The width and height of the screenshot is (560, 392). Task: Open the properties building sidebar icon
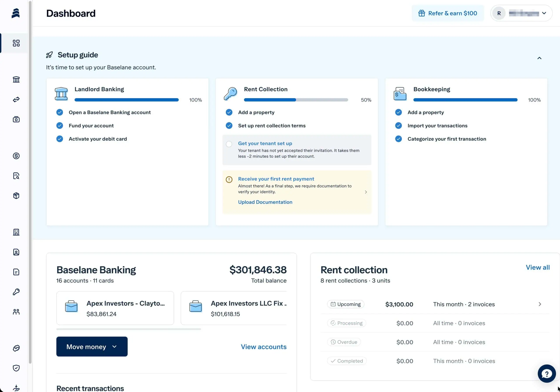click(x=16, y=232)
